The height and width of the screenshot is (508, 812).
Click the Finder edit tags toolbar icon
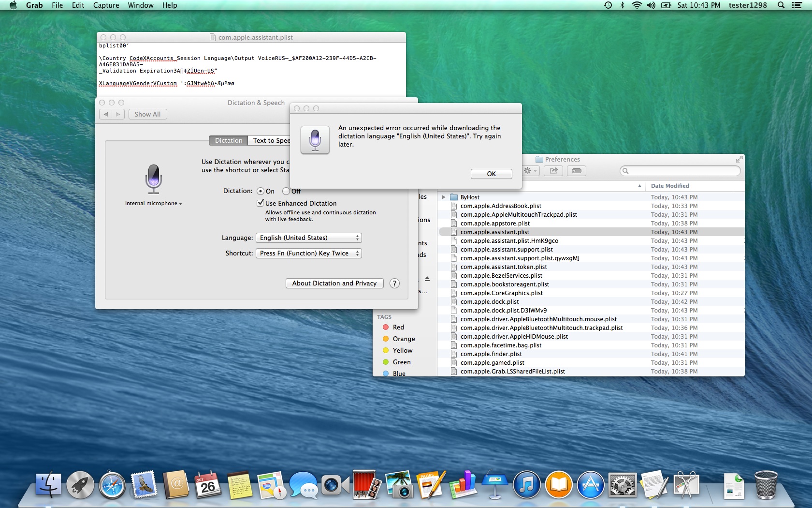coord(576,171)
